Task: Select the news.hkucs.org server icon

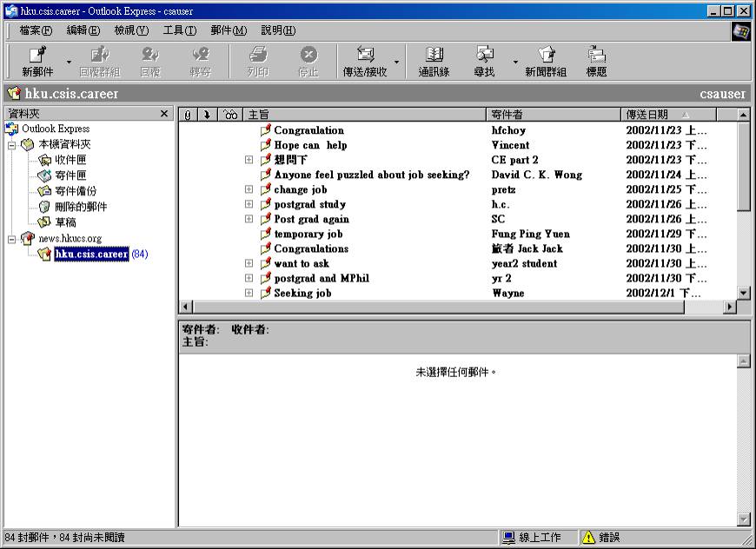Action: tap(28, 238)
